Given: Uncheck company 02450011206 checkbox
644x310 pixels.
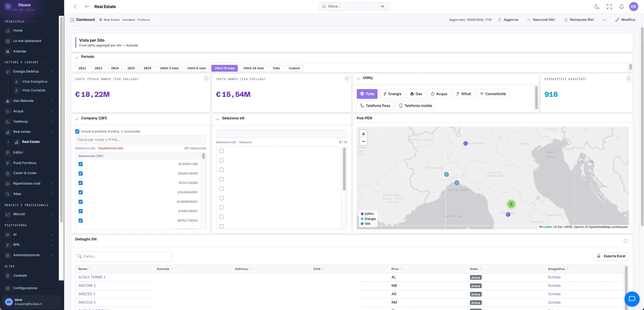Looking at the screenshot, I should 81,164.
